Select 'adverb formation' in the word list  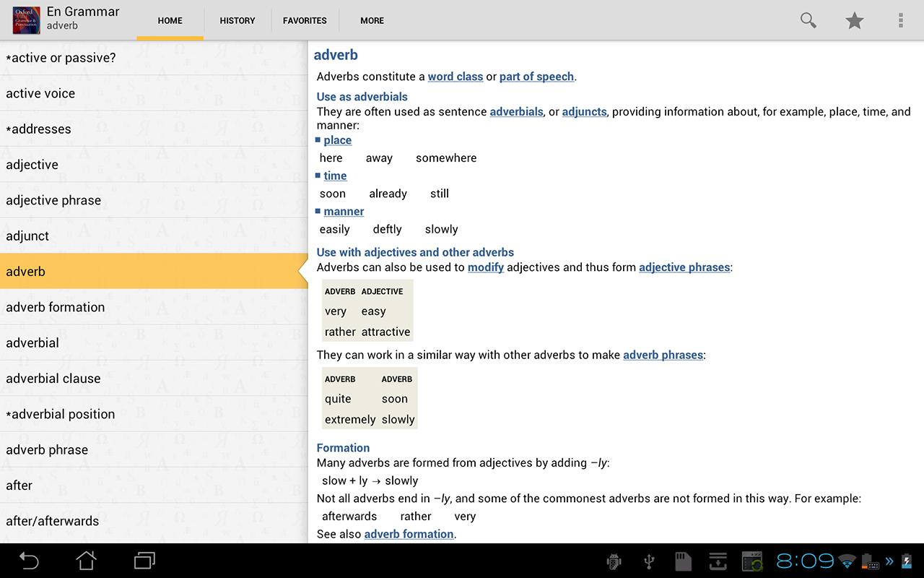click(56, 307)
